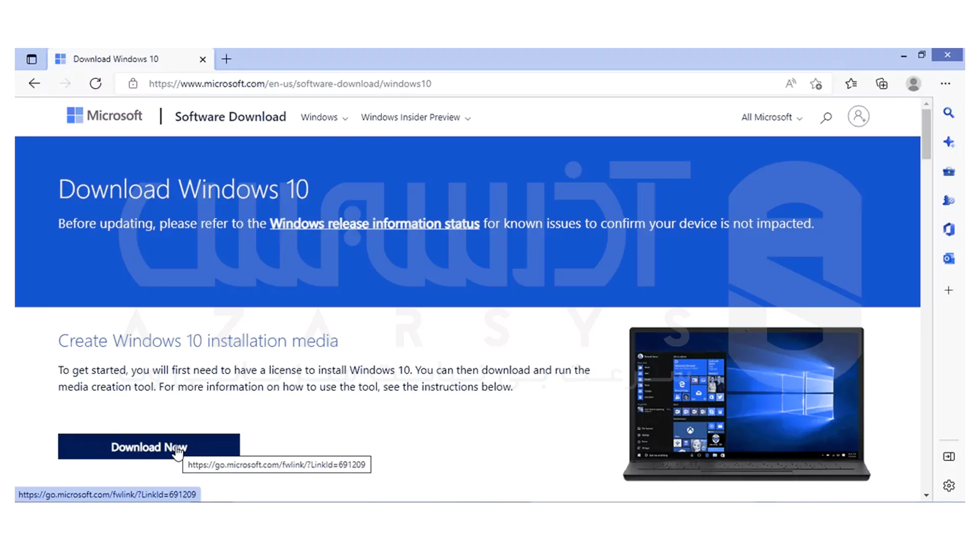Viewport: 980px width, 551px height.
Task: Go back using the back arrow
Action: [34, 84]
